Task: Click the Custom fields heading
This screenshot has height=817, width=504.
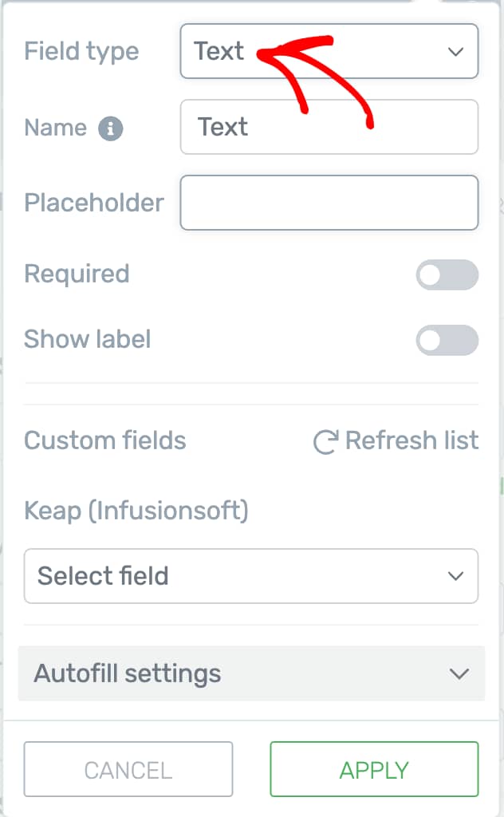Action: [104, 440]
